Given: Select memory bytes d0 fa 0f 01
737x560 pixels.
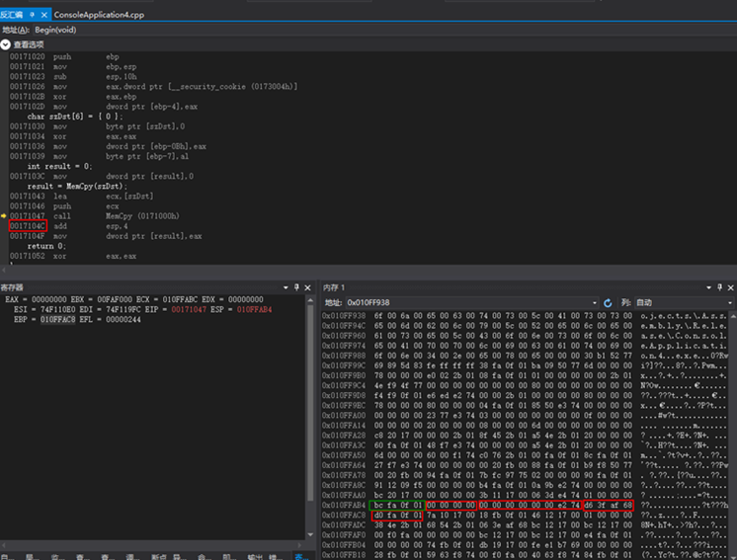Looking at the screenshot, I should [397, 516].
